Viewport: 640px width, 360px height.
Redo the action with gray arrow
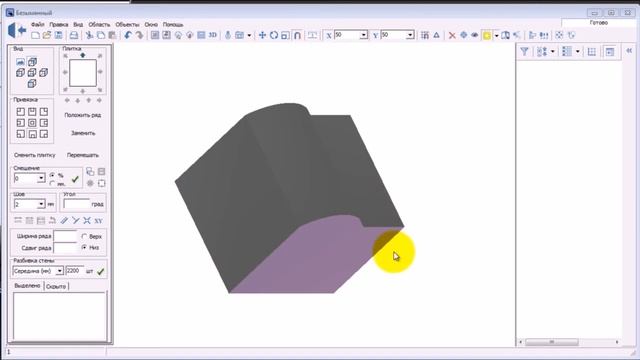(x=139, y=36)
